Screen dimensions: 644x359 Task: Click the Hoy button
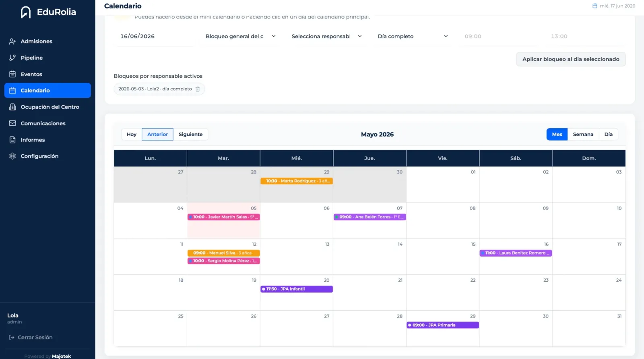(132, 134)
